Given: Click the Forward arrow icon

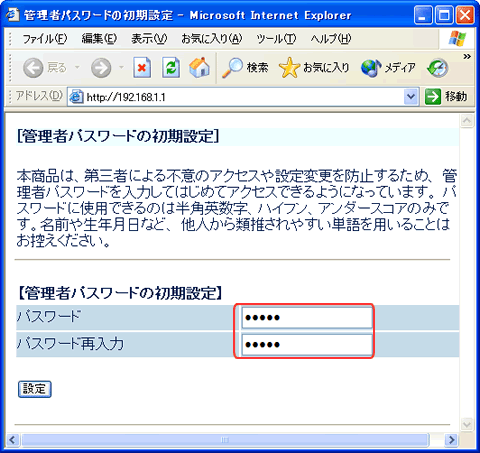Looking at the screenshot, I should [101, 68].
